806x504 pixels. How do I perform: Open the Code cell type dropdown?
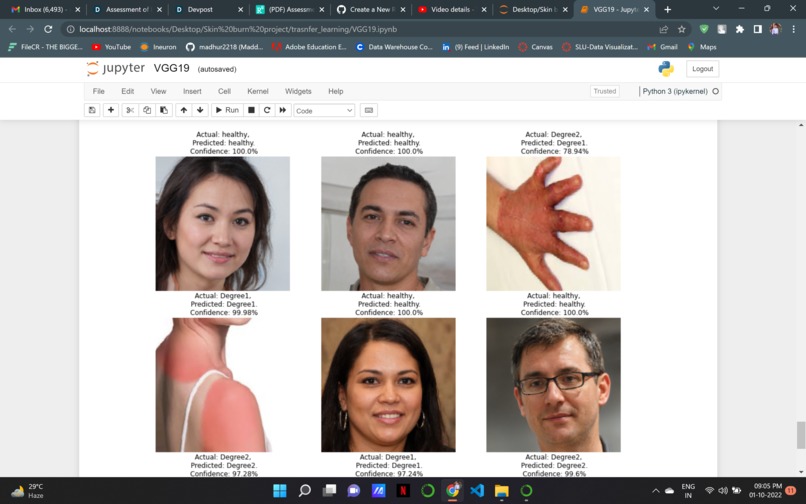click(x=324, y=111)
